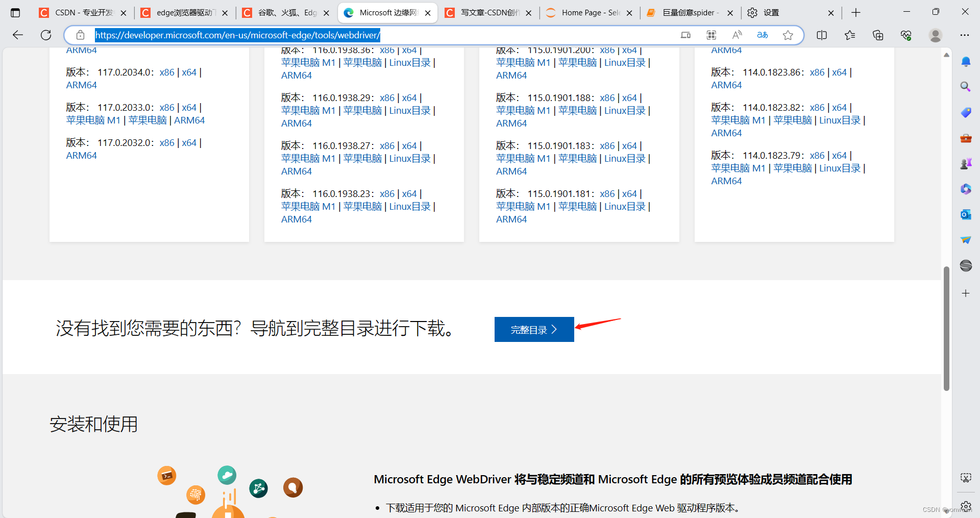
Task: Open the Edge sidebar sphere app icon
Action: pyautogui.click(x=966, y=265)
